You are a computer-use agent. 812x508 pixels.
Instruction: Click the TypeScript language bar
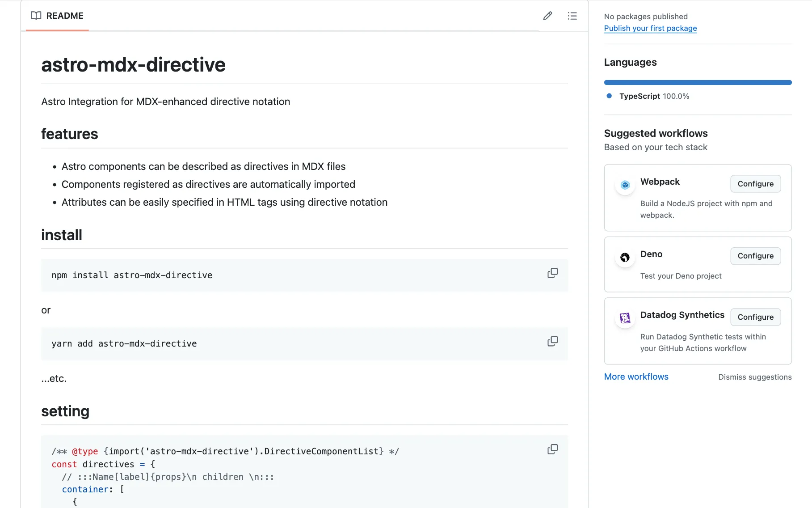(x=698, y=83)
